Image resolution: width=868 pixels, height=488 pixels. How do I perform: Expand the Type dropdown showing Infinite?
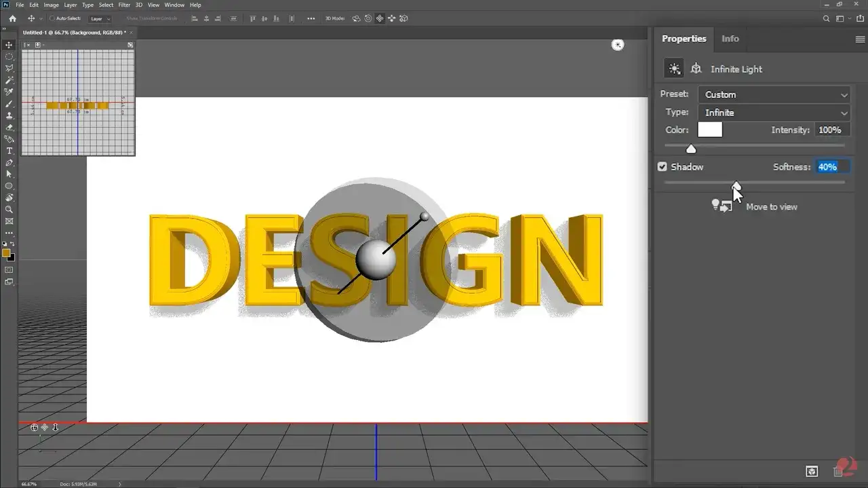[774, 113]
